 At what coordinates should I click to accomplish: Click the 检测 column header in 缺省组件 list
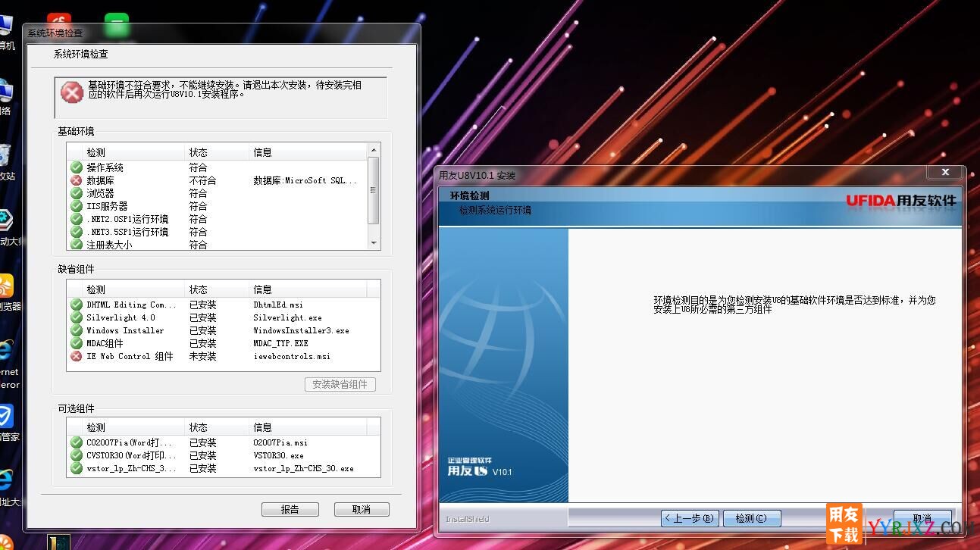pyautogui.click(x=126, y=289)
